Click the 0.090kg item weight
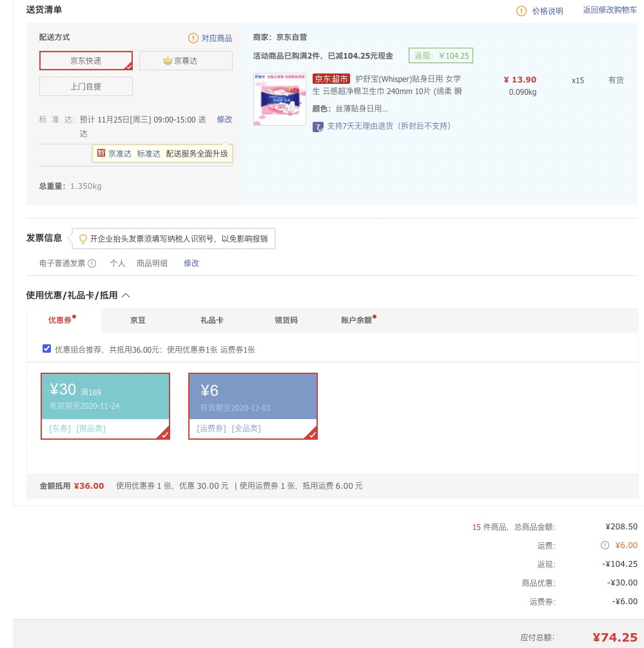Viewport: 644px width, 648px height. [x=523, y=92]
